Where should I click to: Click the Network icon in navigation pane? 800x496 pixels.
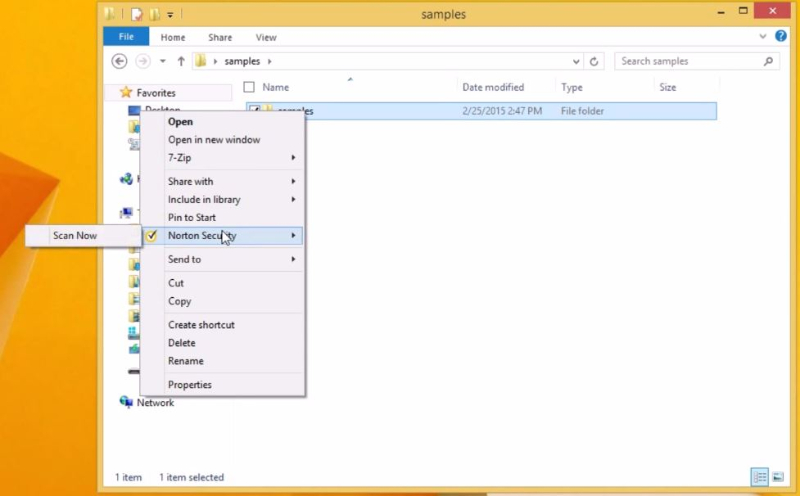(126, 403)
